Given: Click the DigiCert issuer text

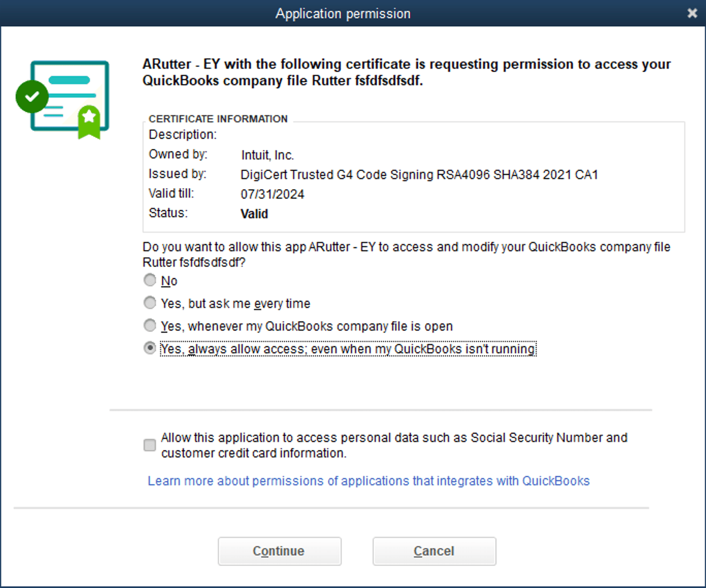Looking at the screenshot, I should point(419,175).
